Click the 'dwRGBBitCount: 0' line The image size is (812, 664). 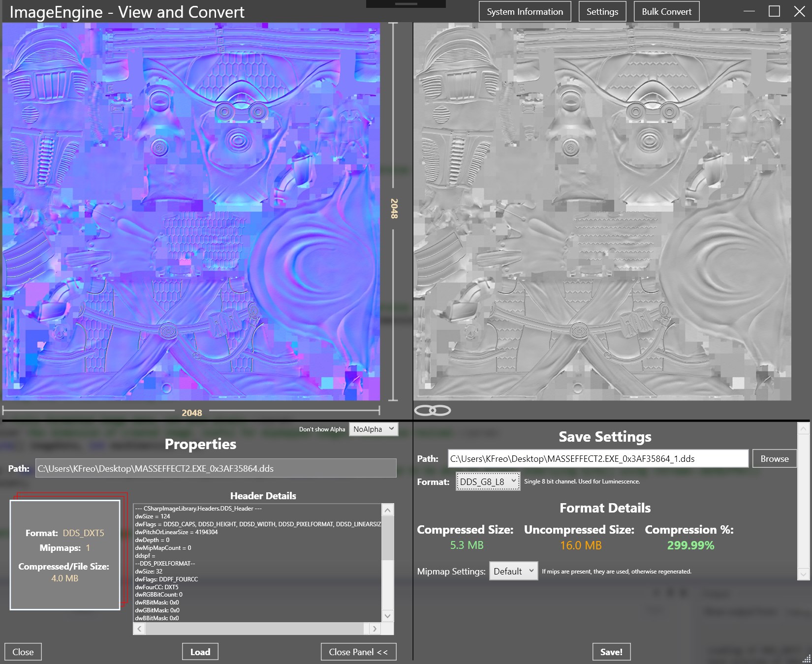pos(158,595)
